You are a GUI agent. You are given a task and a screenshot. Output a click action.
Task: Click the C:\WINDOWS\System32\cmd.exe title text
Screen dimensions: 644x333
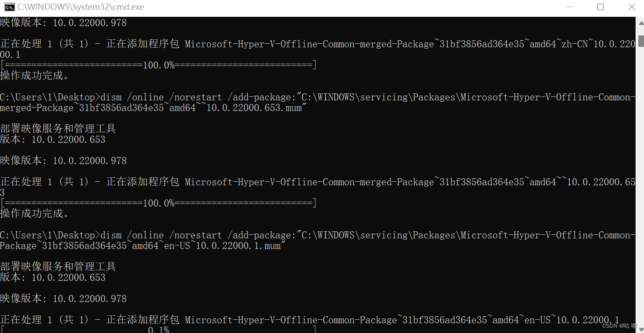point(80,7)
